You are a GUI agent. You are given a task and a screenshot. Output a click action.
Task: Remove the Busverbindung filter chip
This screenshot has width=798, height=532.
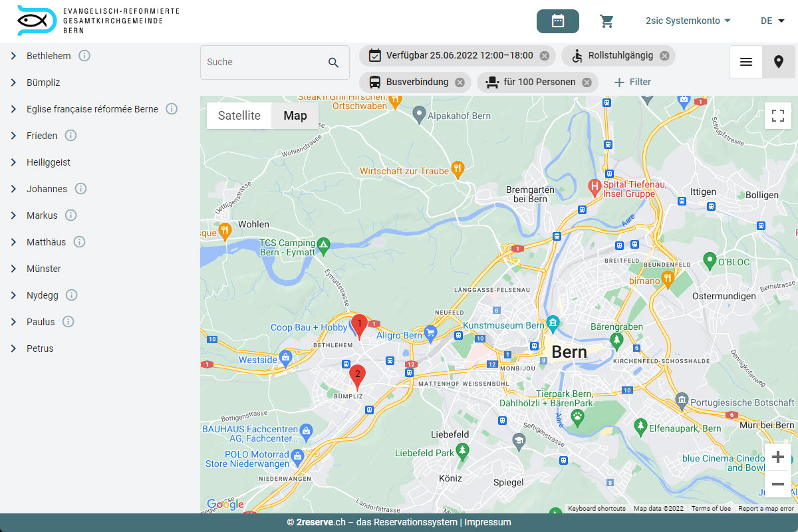460,82
